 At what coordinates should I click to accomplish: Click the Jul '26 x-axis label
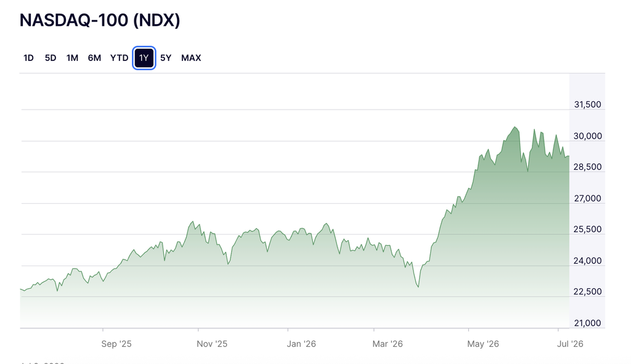pos(570,344)
